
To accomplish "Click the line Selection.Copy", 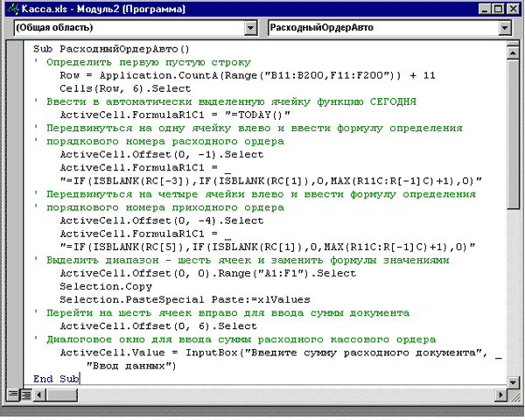I will tap(106, 286).
